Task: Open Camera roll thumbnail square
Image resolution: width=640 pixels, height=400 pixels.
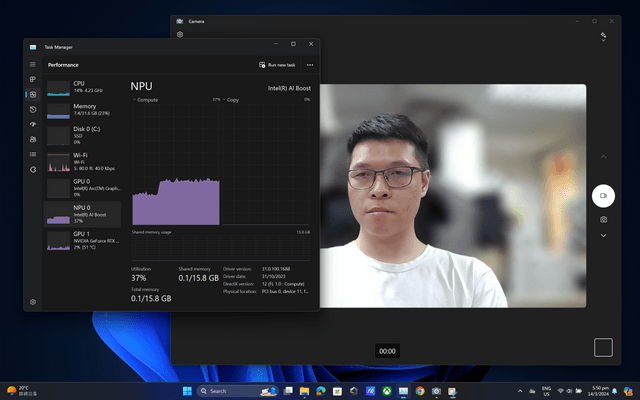Action: [603, 347]
